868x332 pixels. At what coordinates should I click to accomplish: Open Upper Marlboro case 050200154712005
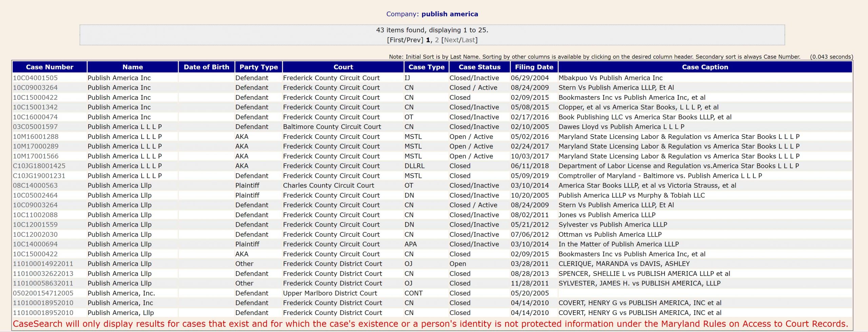pyautogui.click(x=43, y=293)
